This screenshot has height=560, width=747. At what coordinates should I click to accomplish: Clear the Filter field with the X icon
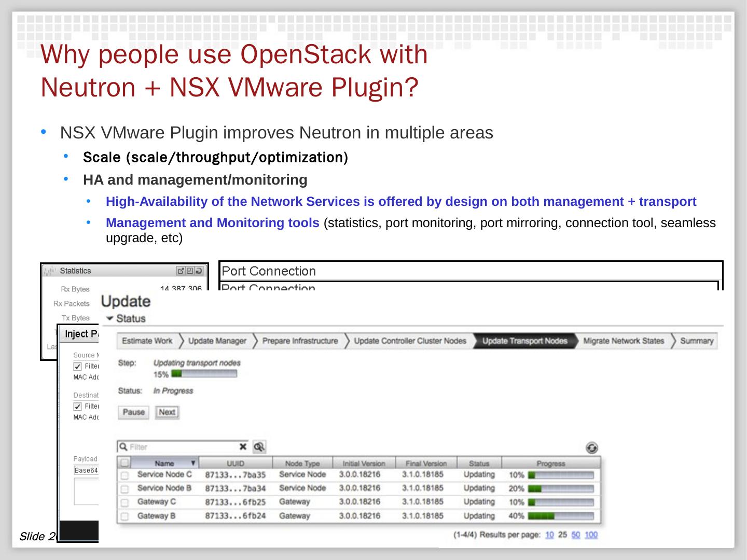click(243, 446)
